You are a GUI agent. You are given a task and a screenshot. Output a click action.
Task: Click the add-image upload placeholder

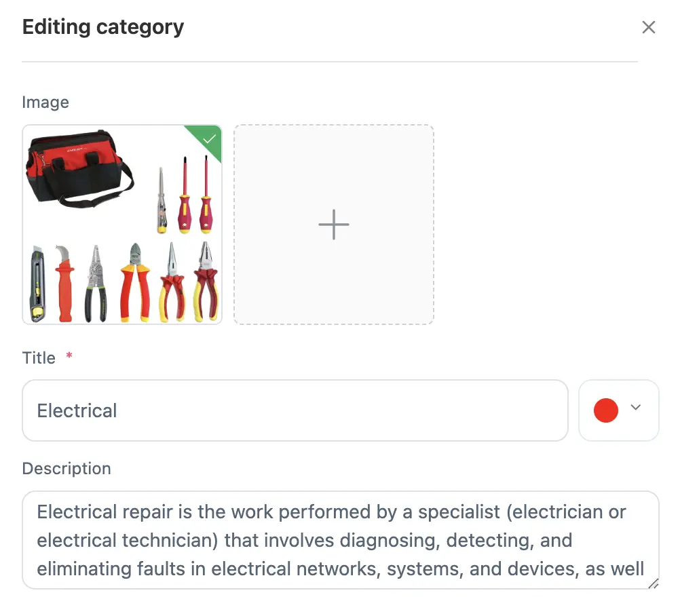point(333,224)
